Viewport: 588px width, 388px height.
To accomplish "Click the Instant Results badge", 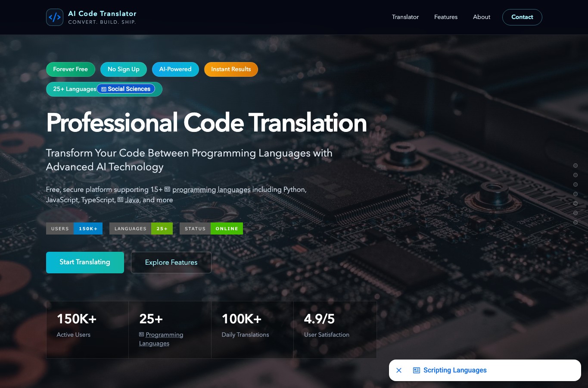I will click(231, 69).
